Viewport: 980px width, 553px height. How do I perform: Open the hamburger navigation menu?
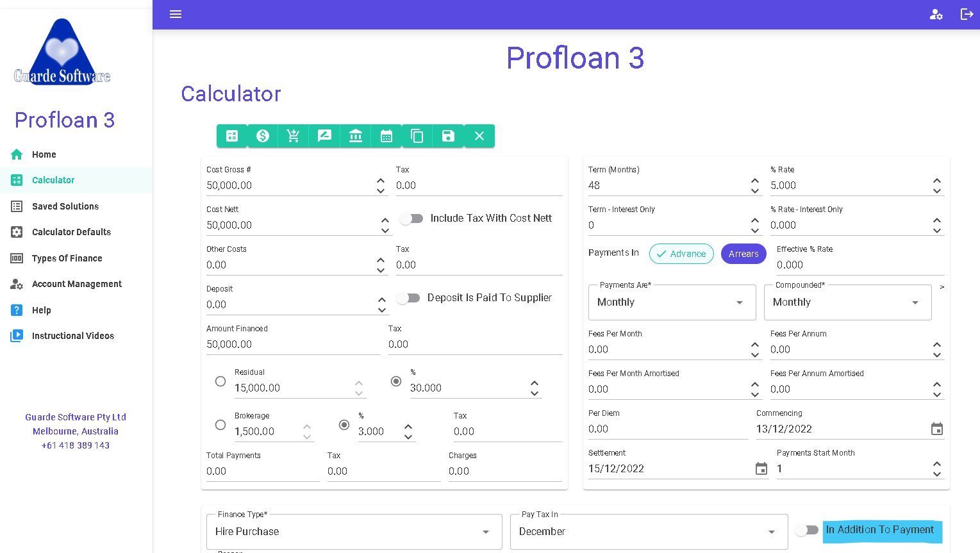pyautogui.click(x=176, y=14)
